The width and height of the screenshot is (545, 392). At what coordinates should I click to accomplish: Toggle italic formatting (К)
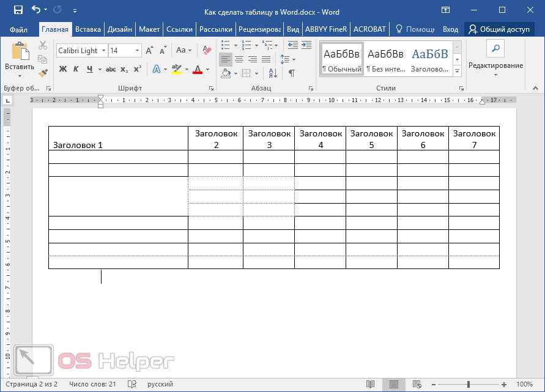[76, 69]
